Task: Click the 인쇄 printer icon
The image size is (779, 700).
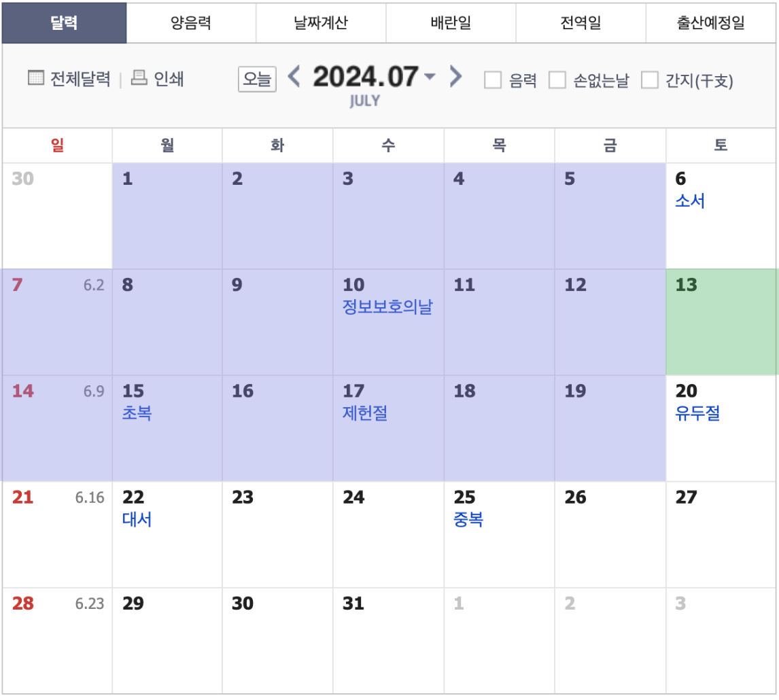Action: tap(139, 79)
